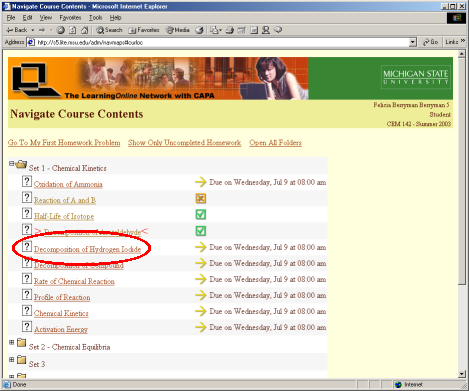Expand the Set 3 folder
Screen dimensions: 469x391
12,360
